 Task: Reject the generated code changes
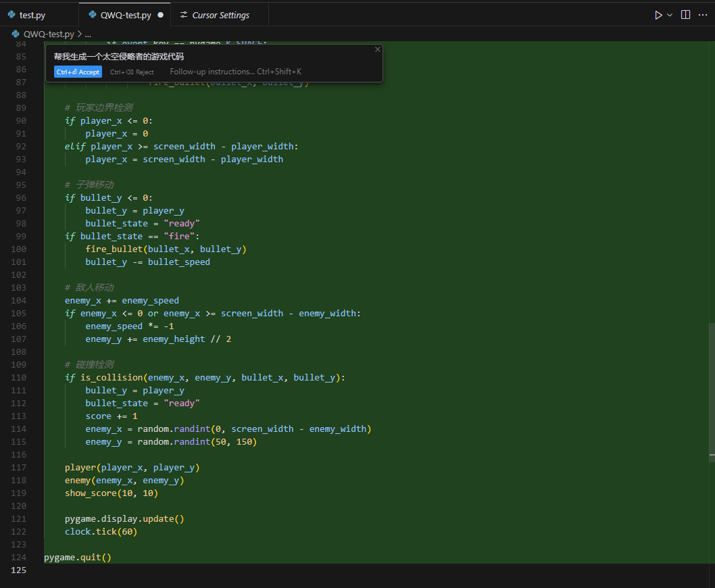tap(132, 72)
